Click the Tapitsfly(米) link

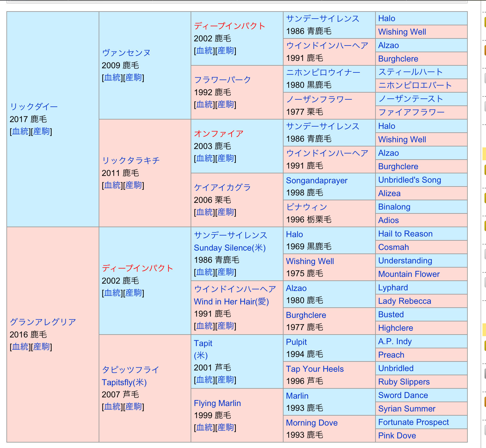coord(124,382)
